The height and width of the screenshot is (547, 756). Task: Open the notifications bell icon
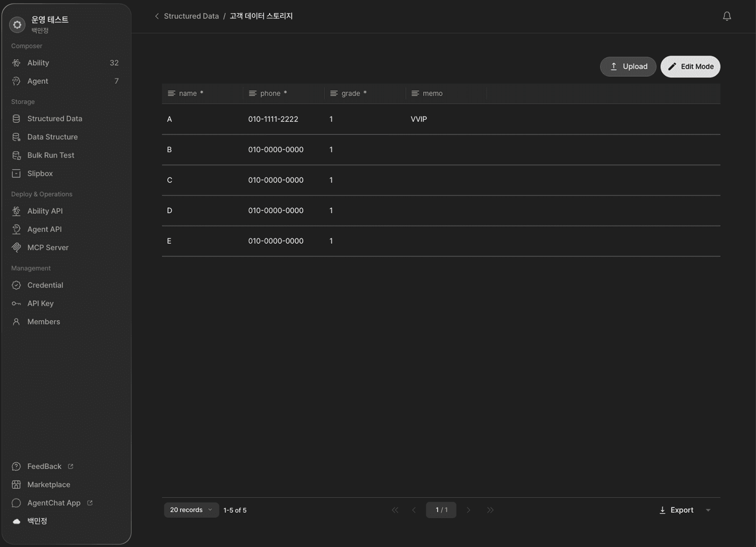[727, 16]
